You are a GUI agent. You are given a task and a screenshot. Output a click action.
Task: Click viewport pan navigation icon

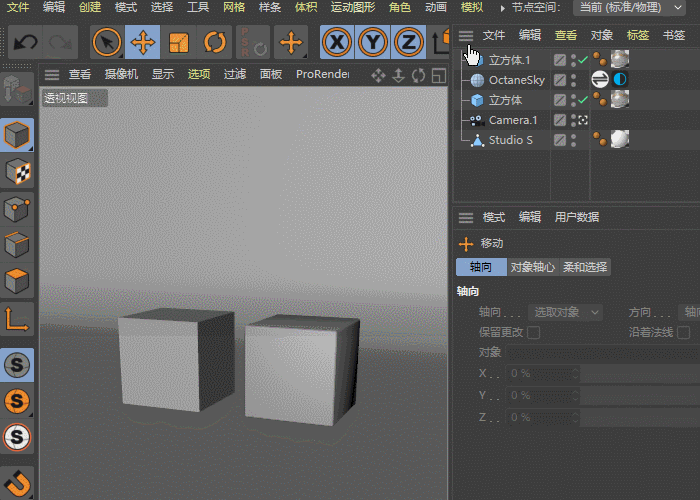click(378, 75)
